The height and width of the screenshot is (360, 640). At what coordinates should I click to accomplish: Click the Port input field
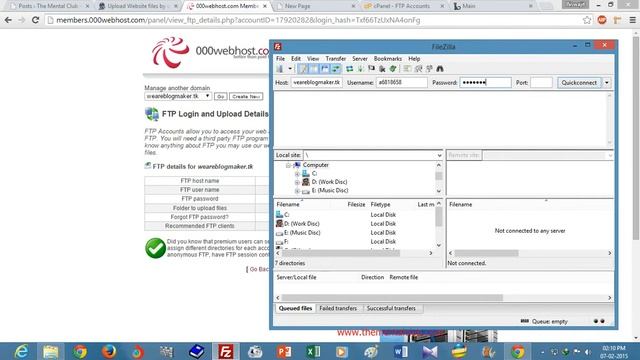click(541, 82)
